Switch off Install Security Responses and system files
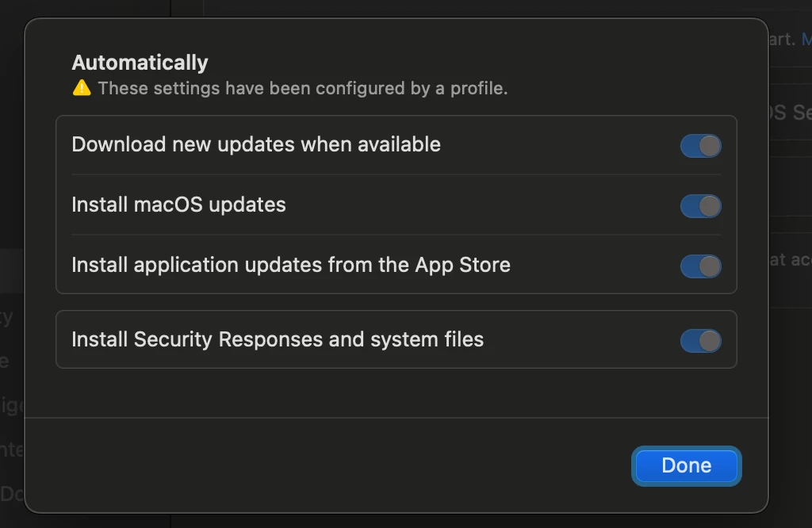 click(701, 341)
